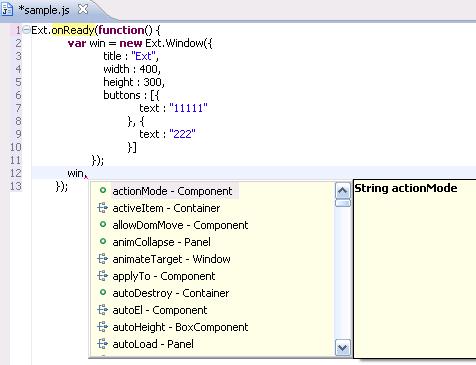Select actionMode - Component suggestion
Viewport: 476px width, 365px height.
[172, 191]
